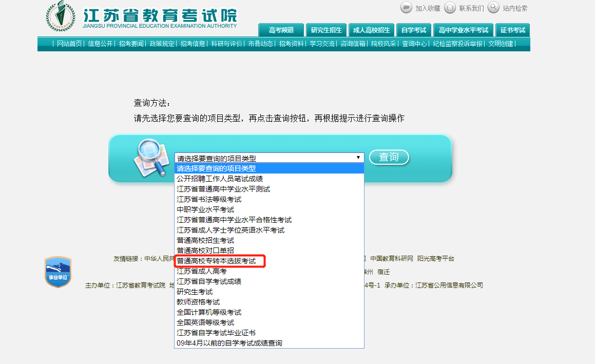Select 全国计算机等级考试 option
The image size is (595, 364).
pos(269,312)
